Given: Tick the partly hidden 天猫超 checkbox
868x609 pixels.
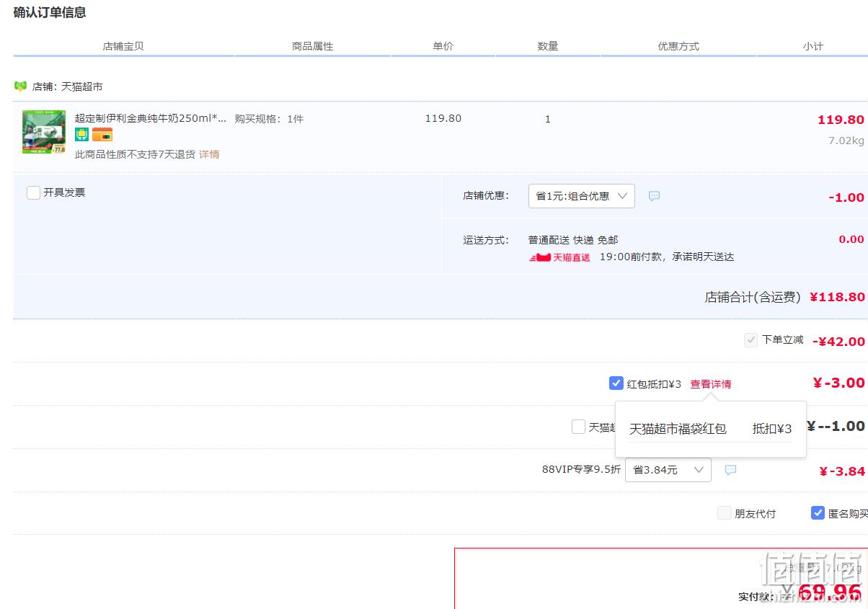Looking at the screenshot, I should pyautogui.click(x=578, y=427).
